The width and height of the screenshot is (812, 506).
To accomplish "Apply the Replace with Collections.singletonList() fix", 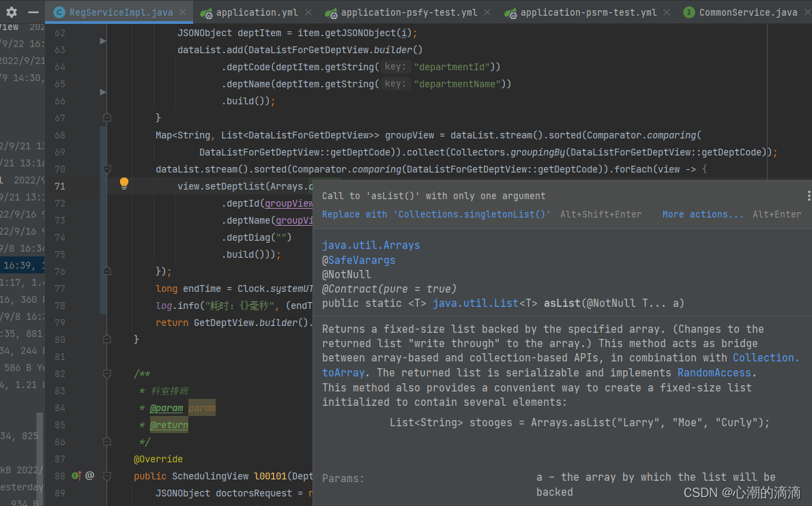I will point(439,214).
